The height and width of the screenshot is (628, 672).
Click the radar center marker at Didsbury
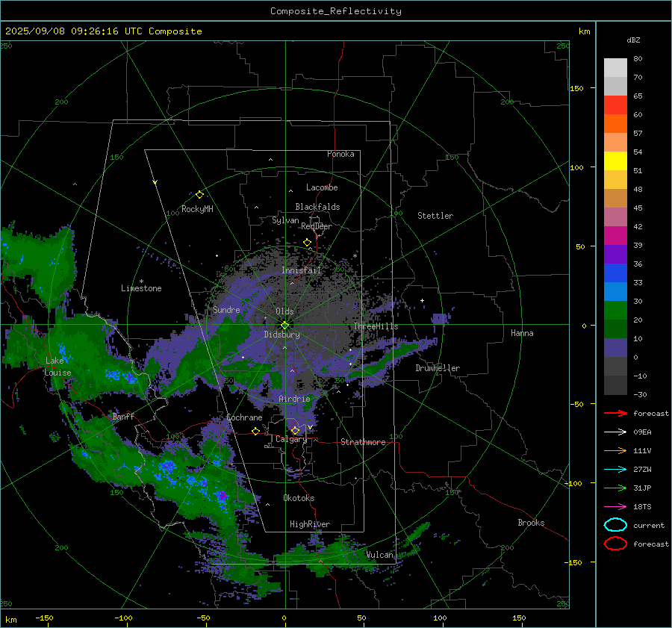click(284, 326)
